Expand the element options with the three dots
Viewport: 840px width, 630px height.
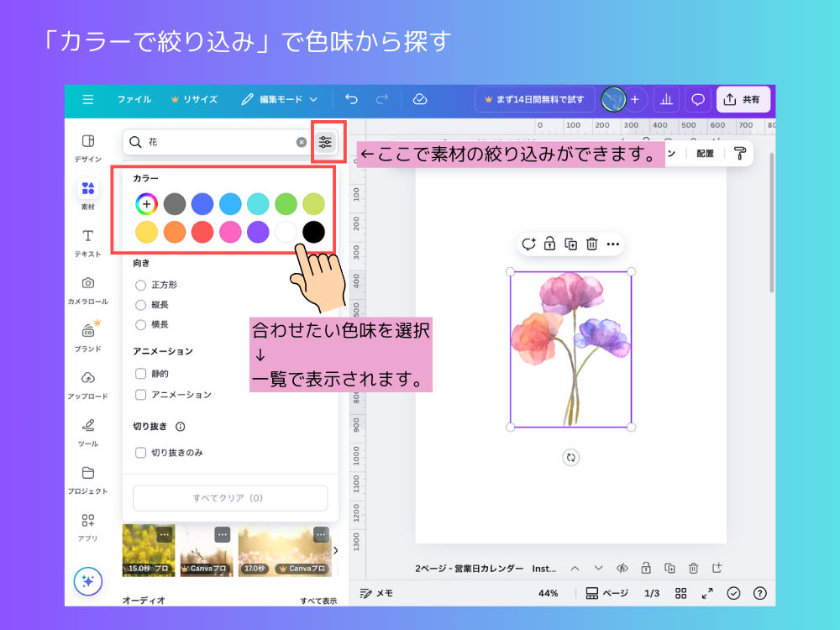[613, 244]
